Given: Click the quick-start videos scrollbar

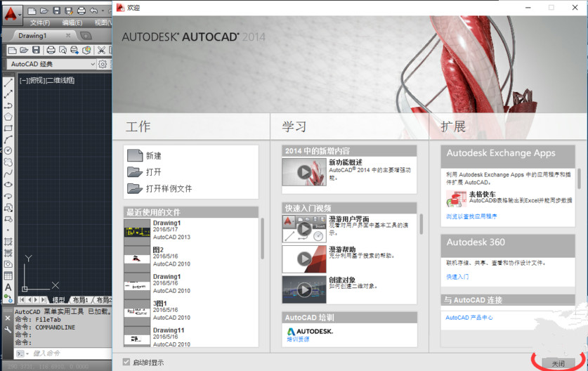Looking at the screenshot, I should coord(421,224).
